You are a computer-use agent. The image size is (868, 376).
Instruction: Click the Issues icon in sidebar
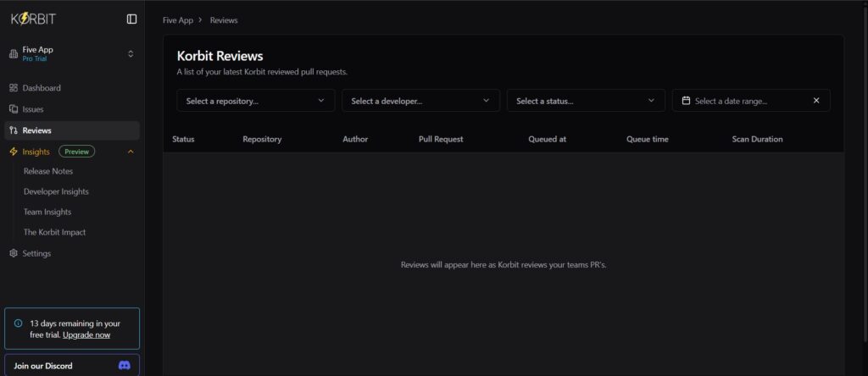[14, 109]
